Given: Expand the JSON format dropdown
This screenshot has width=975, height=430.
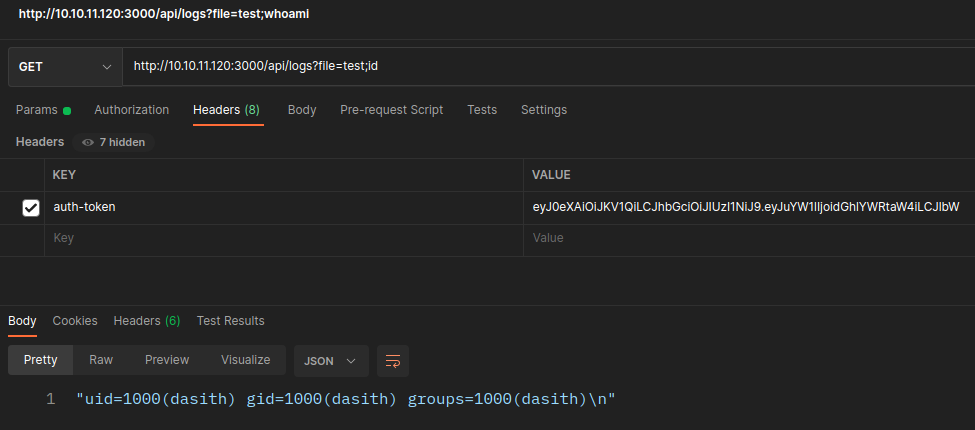Looking at the screenshot, I should click(x=330, y=360).
